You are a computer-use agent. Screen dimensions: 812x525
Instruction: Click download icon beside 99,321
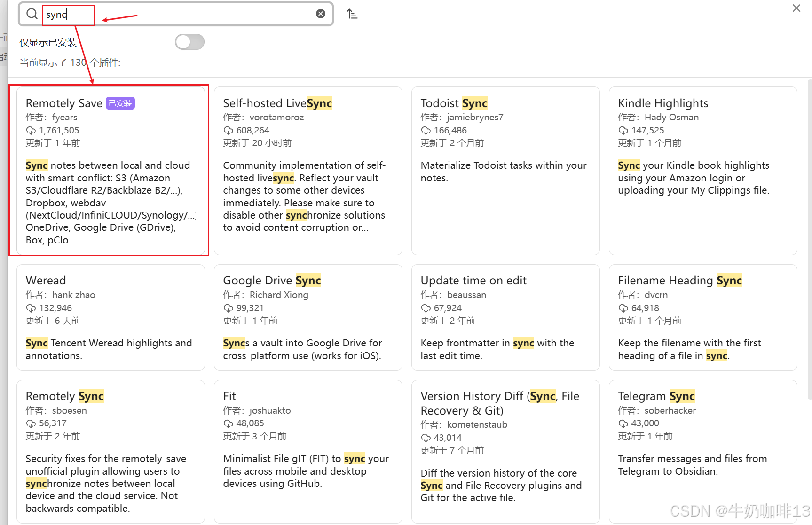click(x=228, y=308)
